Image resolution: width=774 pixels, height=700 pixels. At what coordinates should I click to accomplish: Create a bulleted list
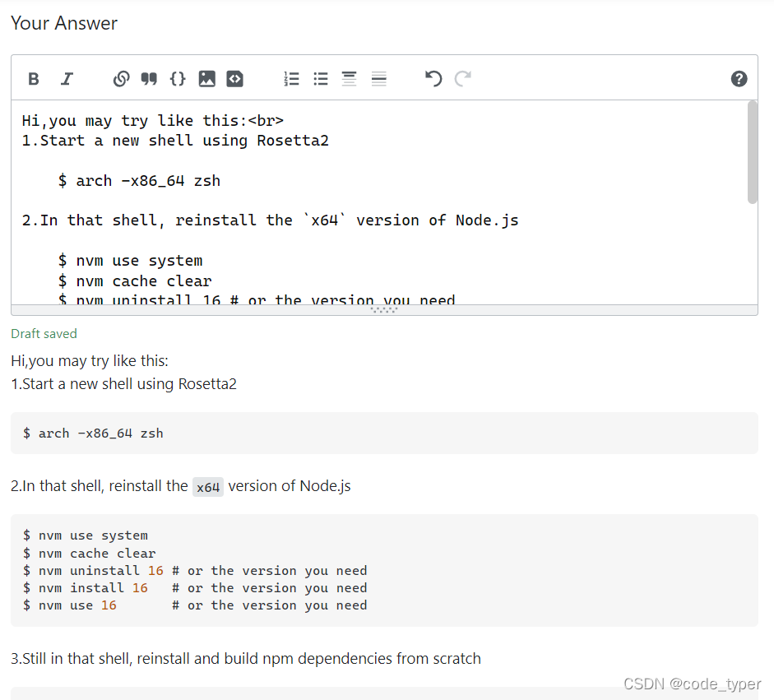pos(320,79)
